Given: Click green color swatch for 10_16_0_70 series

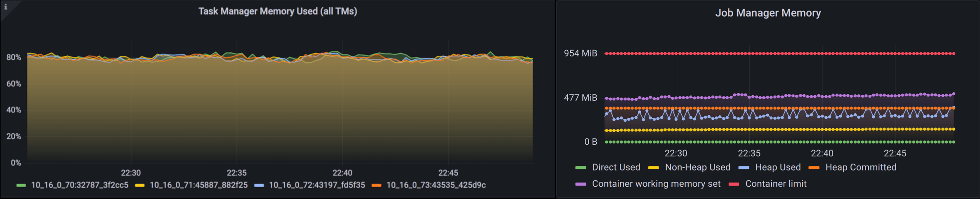Looking at the screenshot, I should click(x=21, y=186).
